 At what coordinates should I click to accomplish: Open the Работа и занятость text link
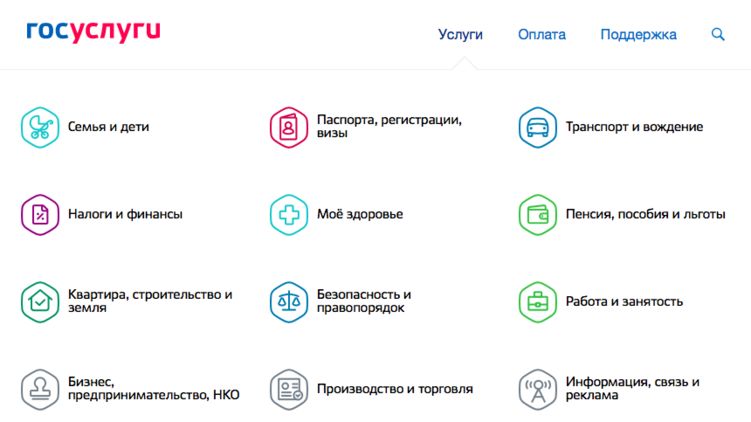tap(624, 301)
